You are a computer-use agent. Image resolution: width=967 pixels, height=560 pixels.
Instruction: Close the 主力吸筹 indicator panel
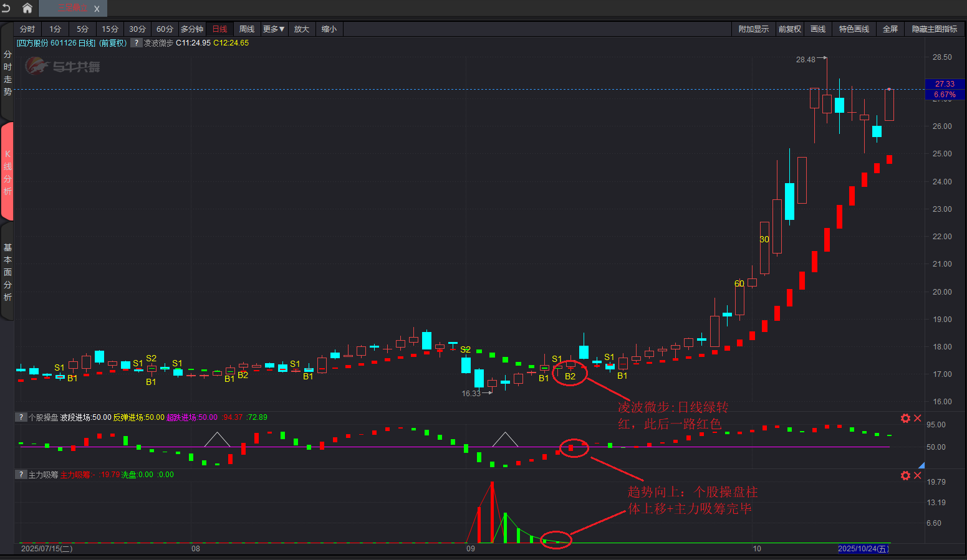click(918, 475)
